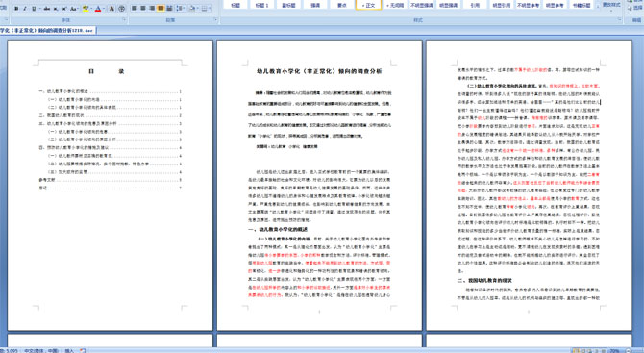Apply superscript formatting
The width and height of the screenshot is (644, 353).
point(64,9)
